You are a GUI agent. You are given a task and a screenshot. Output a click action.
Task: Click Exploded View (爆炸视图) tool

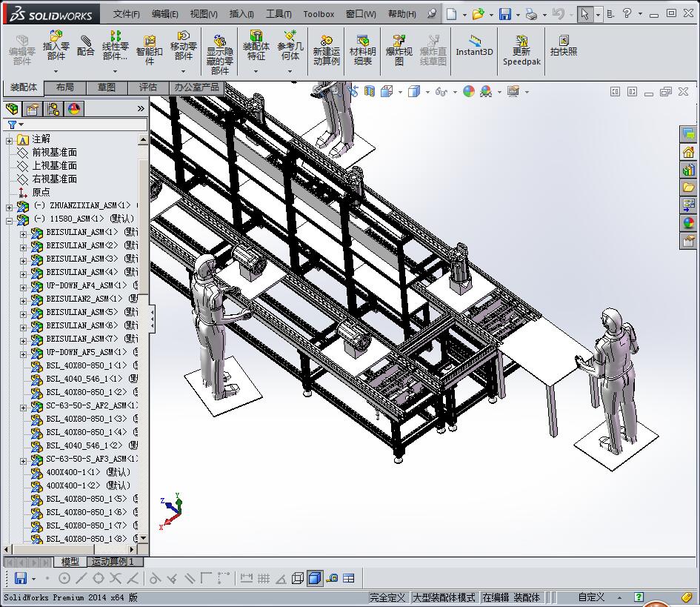click(x=399, y=50)
